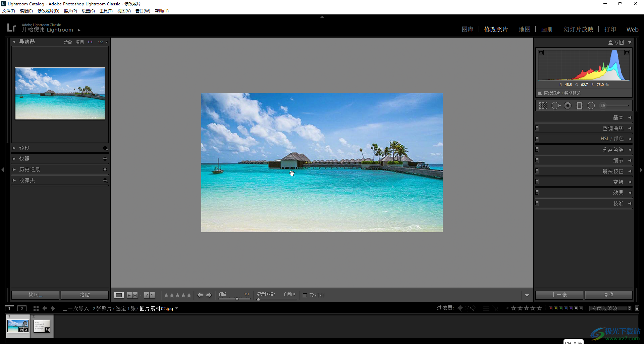Expand the Basic panel

click(x=630, y=117)
